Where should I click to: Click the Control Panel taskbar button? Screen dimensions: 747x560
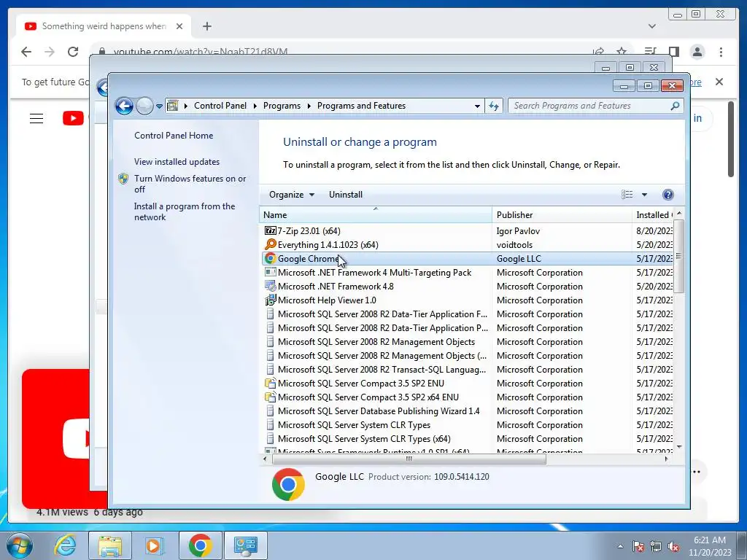pos(245,545)
